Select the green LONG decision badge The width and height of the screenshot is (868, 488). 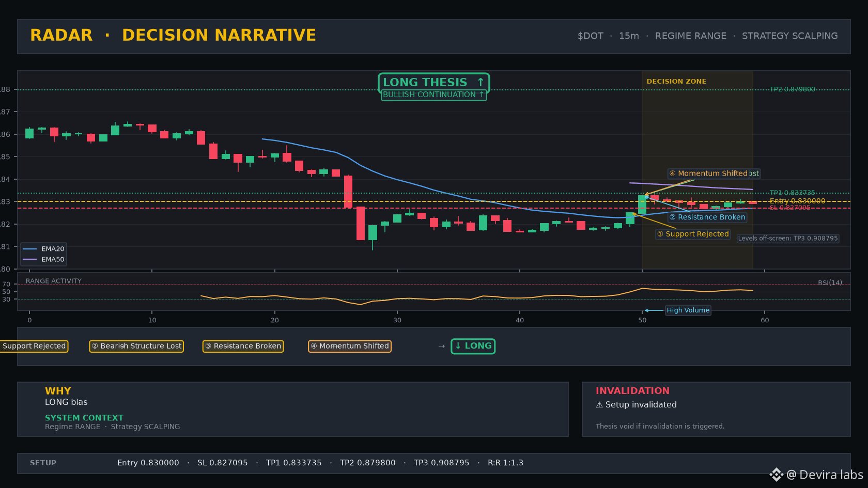point(473,346)
